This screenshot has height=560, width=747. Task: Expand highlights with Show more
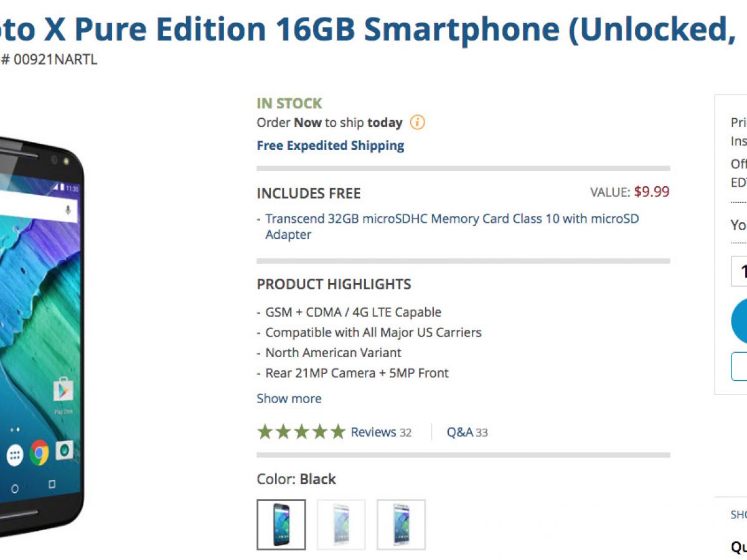(289, 398)
